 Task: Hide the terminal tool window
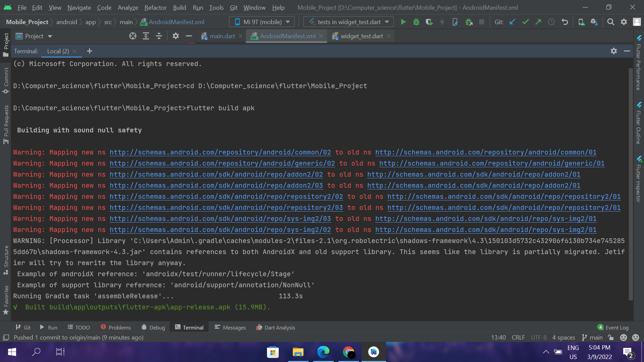coord(627,51)
